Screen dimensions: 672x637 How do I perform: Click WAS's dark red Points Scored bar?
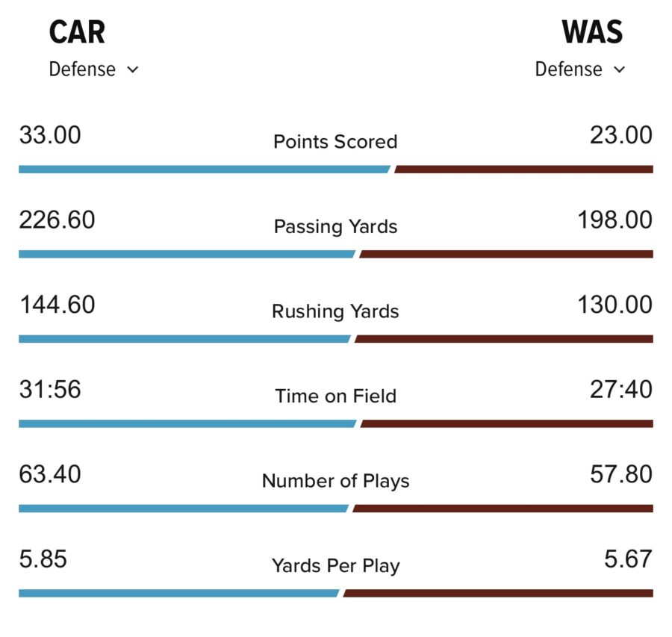coord(523,170)
